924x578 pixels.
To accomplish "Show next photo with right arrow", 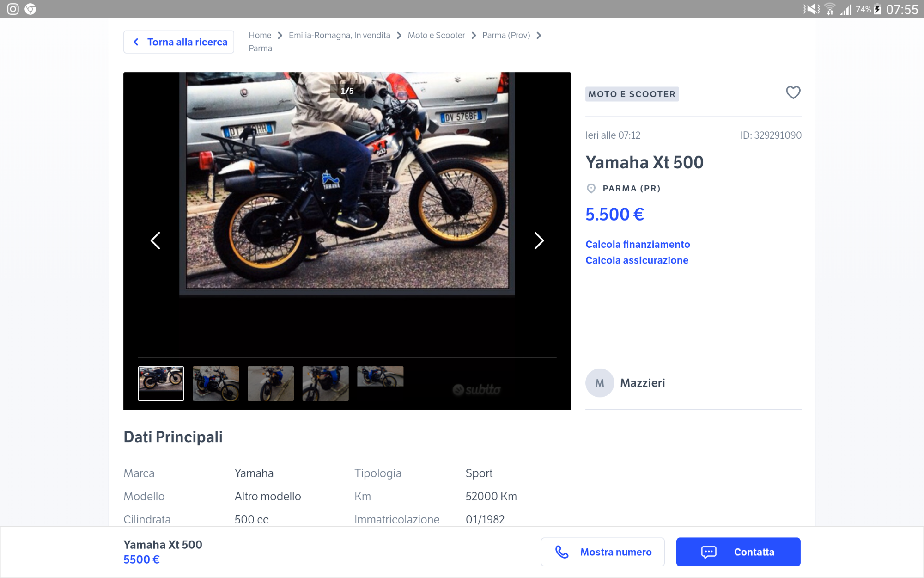I will click(x=539, y=240).
